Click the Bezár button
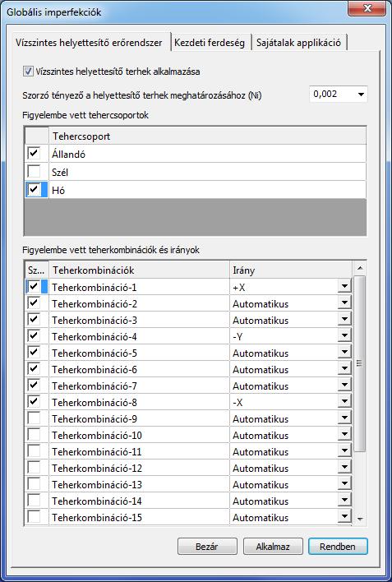This screenshot has height=582, width=392. [207, 547]
